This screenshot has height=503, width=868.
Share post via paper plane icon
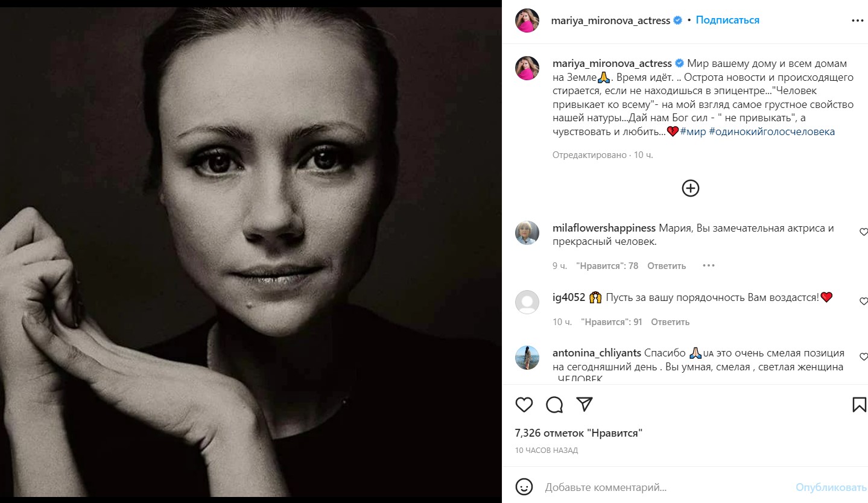584,404
